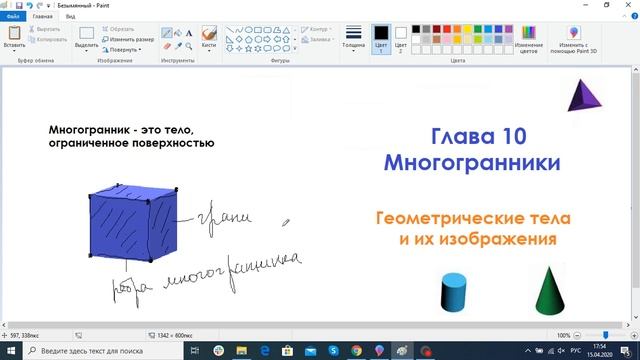Choose the right triangle shape
This screenshot has height=360, width=640.
(x=230, y=39)
